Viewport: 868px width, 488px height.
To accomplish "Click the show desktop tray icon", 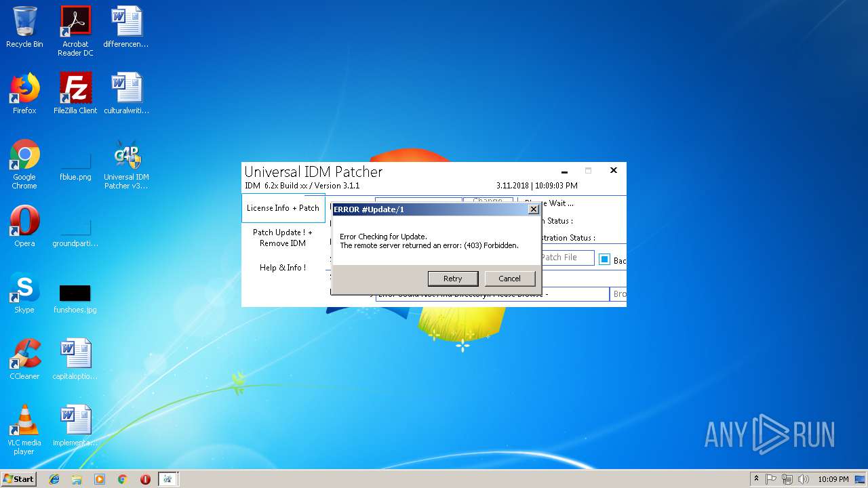I will pos(861,479).
